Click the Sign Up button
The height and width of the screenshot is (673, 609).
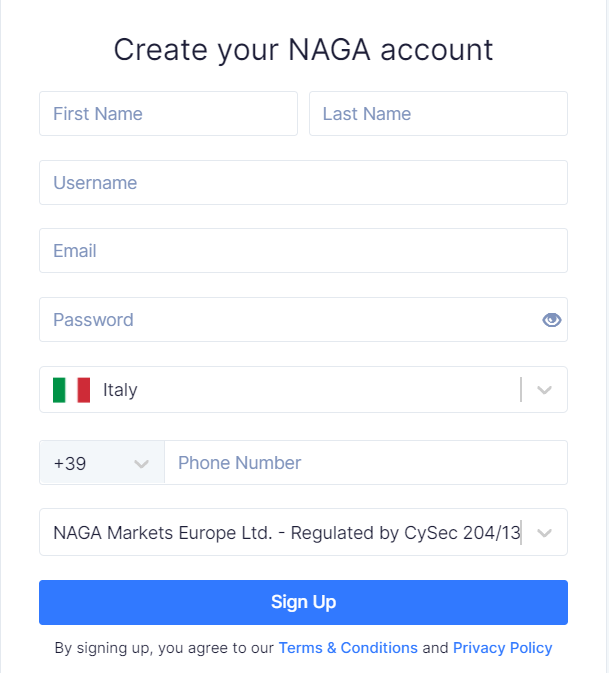303,602
